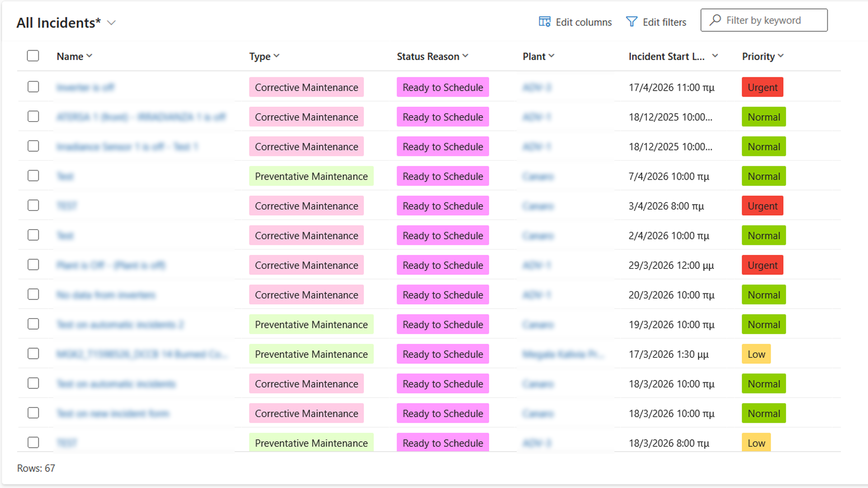The height and width of the screenshot is (488, 868).
Task: Open the Plant column header menu
Action: click(x=551, y=56)
